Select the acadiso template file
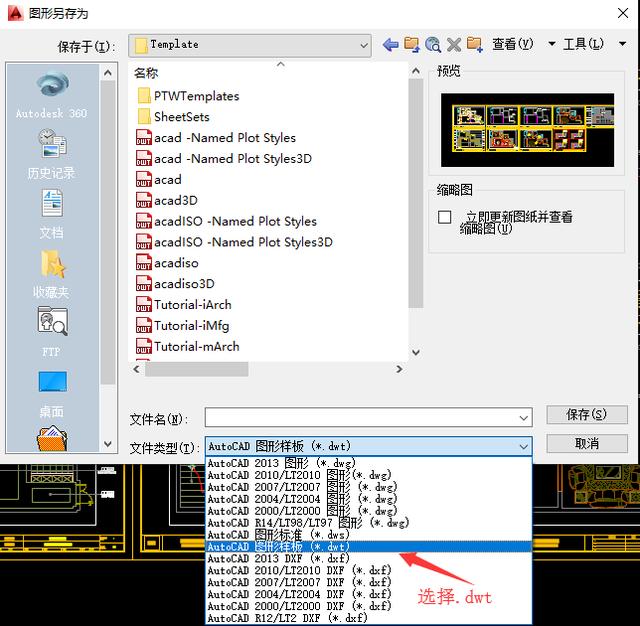Image resolution: width=640 pixels, height=626 pixels. (x=167, y=263)
